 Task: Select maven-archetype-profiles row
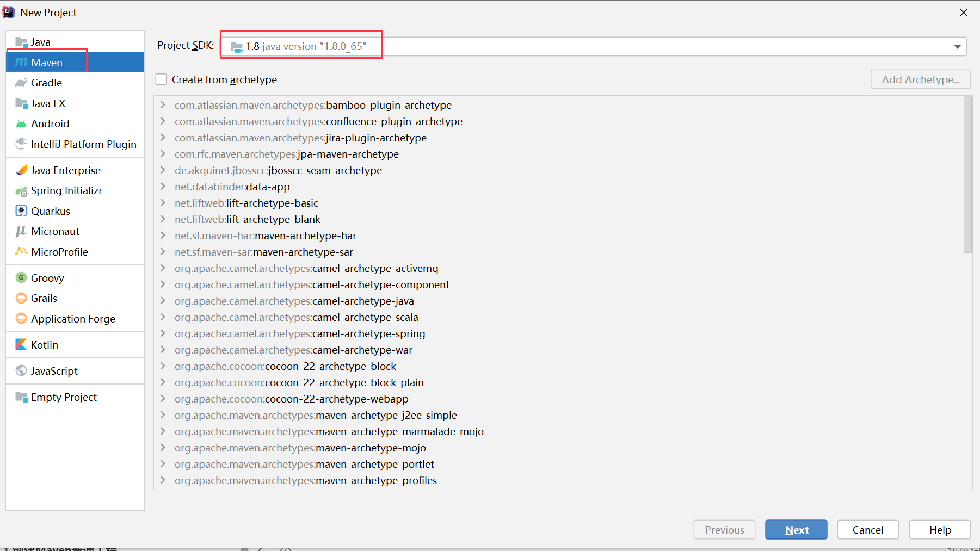click(559, 480)
